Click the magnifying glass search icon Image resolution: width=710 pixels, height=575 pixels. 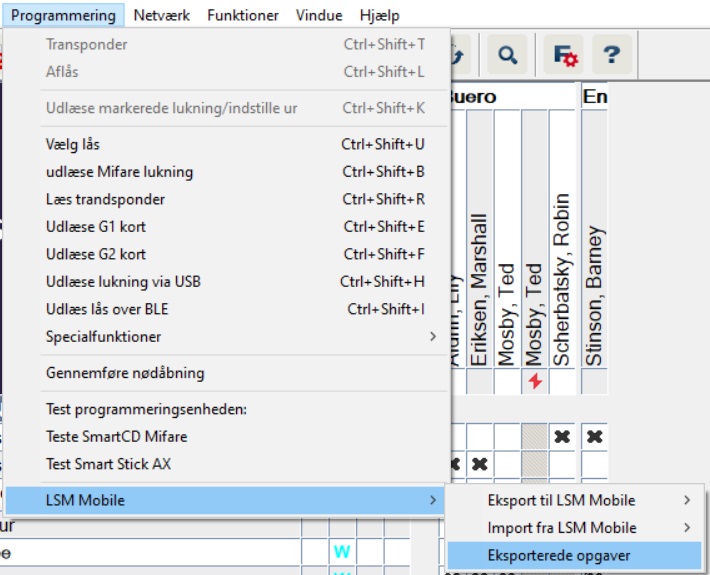507,56
